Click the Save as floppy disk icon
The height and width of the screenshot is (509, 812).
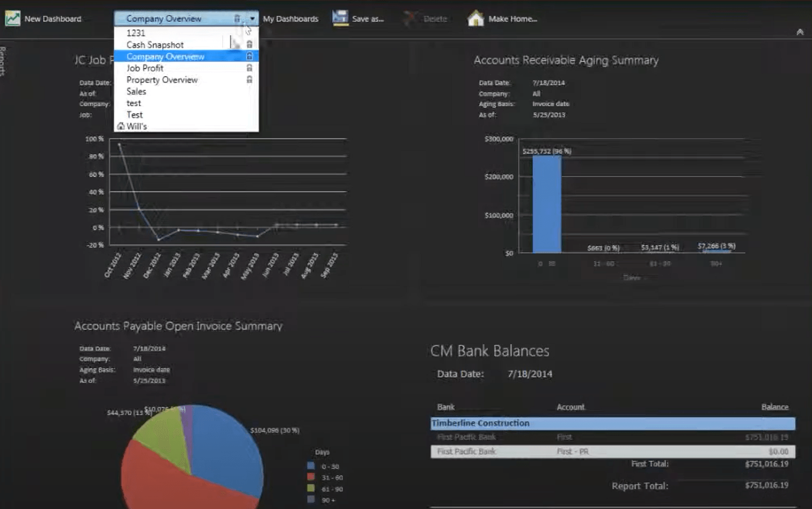click(340, 18)
